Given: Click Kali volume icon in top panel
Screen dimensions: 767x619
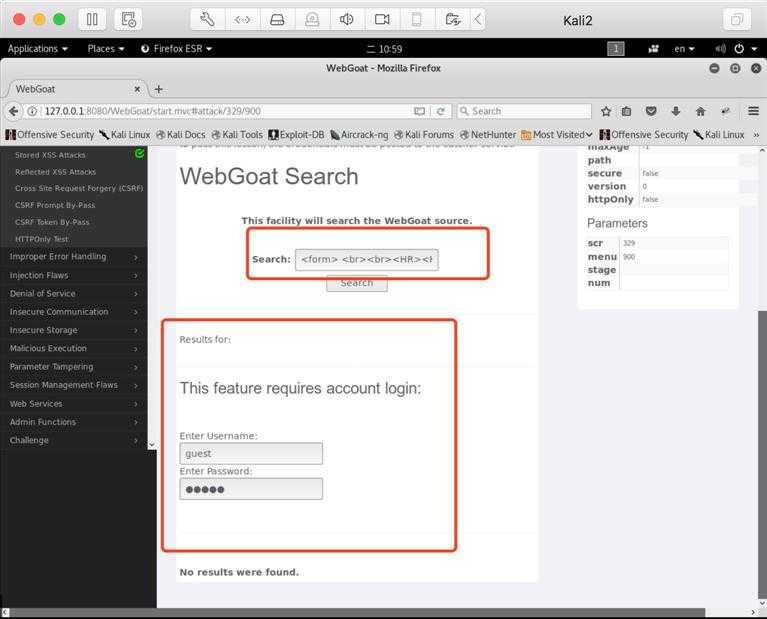Looking at the screenshot, I should coord(720,48).
